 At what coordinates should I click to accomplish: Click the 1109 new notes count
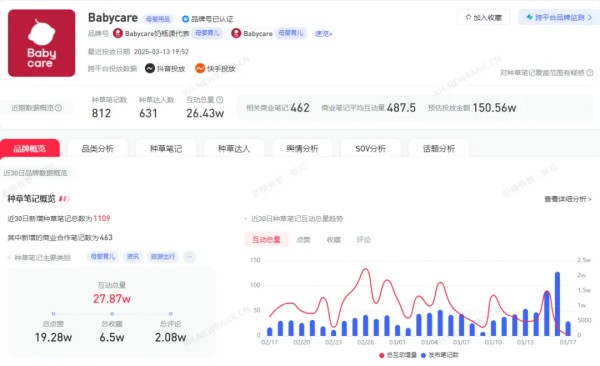(102, 218)
